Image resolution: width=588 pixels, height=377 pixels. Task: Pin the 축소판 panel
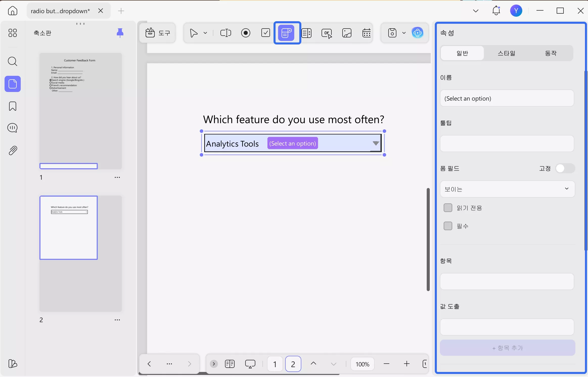[x=120, y=33]
